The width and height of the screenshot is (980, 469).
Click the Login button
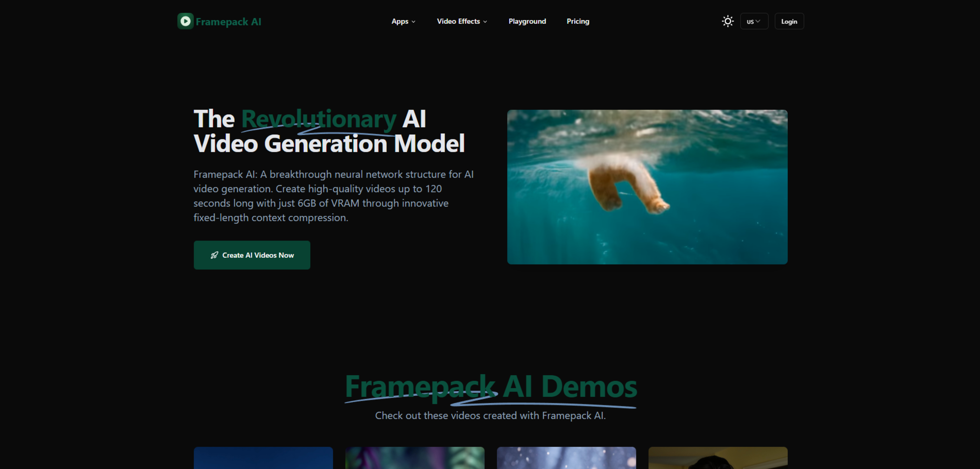[789, 21]
